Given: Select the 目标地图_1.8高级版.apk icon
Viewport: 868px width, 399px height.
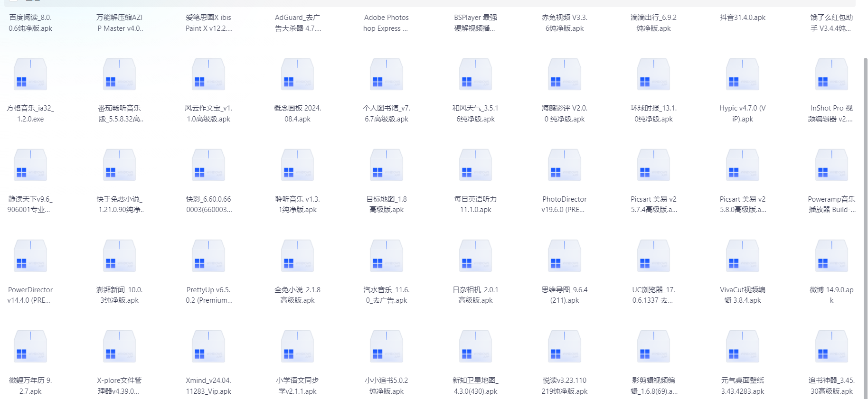Looking at the screenshot, I should [x=387, y=165].
